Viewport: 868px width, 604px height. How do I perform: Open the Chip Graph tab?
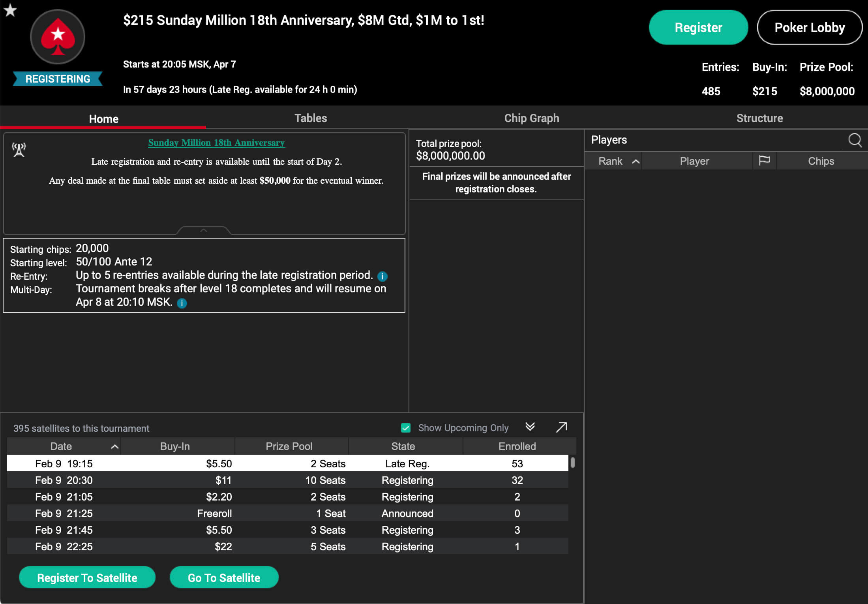coord(531,118)
